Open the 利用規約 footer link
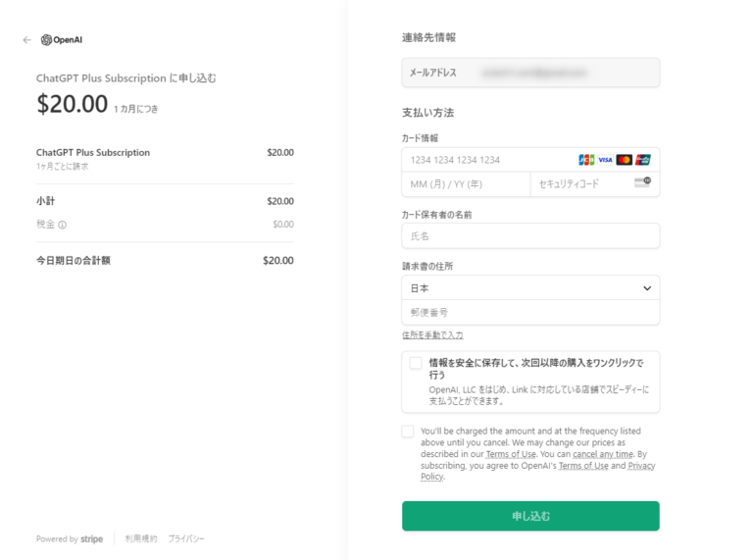This screenshot has height=560, width=753. (x=140, y=539)
